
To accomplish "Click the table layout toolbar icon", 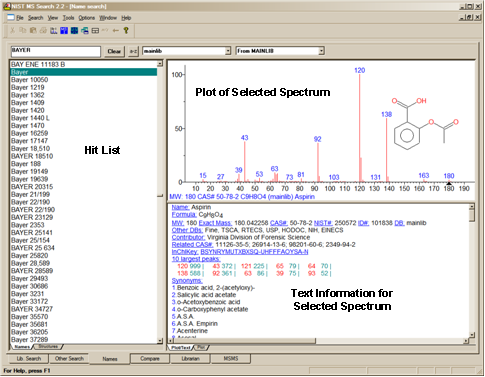I will 95,31.
